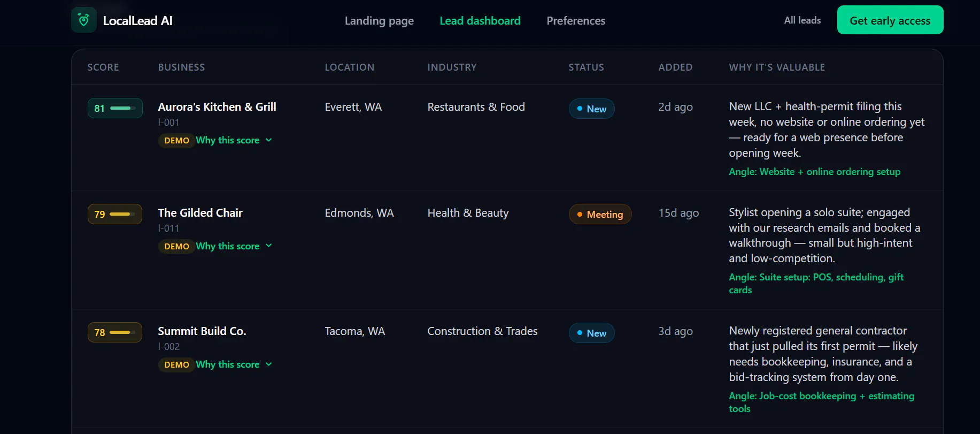Image resolution: width=980 pixels, height=434 pixels.
Task: Click the score 81 bar badge
Action: [x=115, y=108]
